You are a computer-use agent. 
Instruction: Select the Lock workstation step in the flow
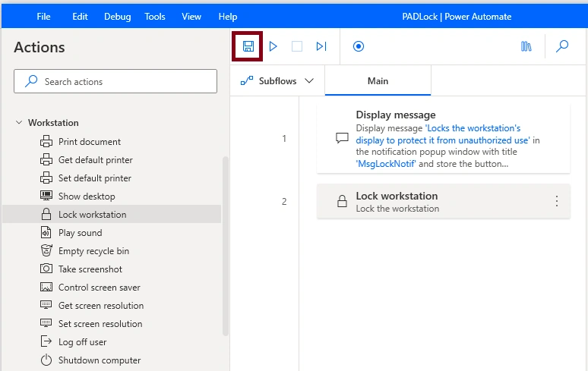tap(443, 201)
